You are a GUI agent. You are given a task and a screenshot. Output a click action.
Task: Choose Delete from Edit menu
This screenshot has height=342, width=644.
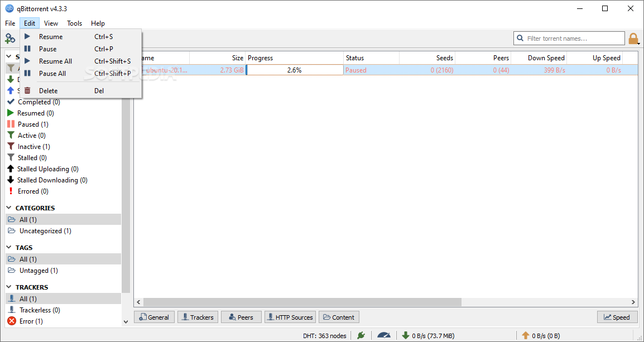[x=81, y=91]
